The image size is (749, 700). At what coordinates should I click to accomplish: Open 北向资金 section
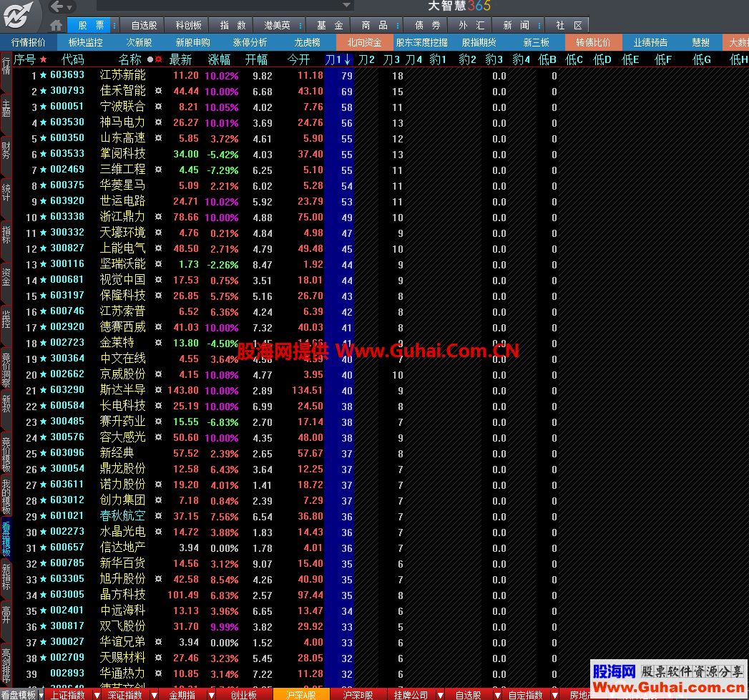tap(364, 42)
